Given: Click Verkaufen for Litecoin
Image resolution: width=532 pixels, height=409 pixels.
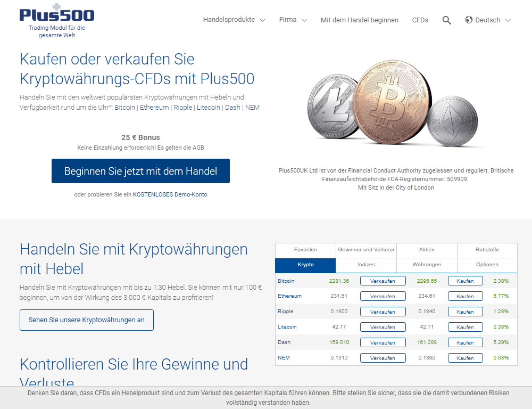Looking at the screenshot, I should click(383, 327).
